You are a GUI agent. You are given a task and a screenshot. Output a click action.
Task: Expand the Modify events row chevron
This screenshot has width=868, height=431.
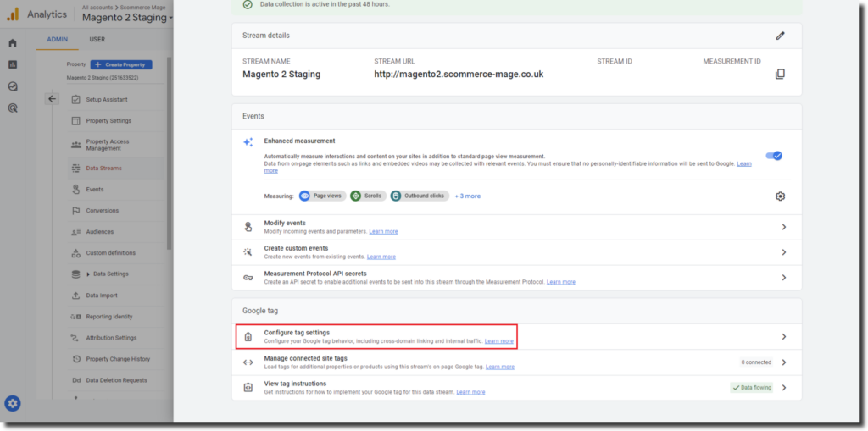coord(783,227)
